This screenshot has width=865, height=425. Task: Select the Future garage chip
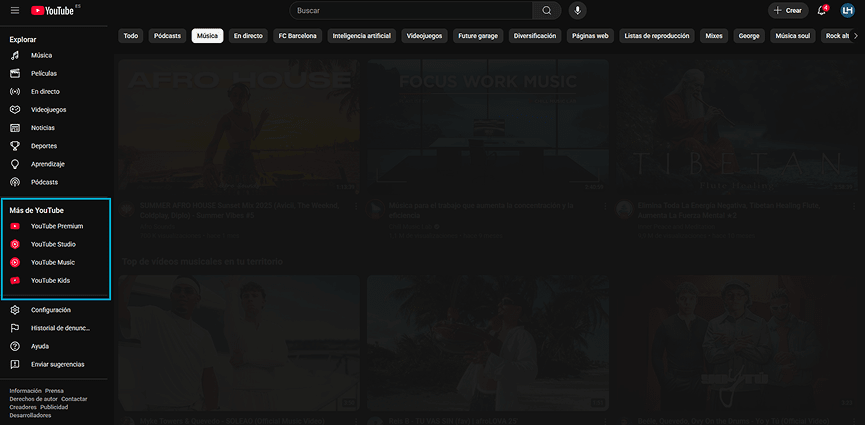coord(478,36)
